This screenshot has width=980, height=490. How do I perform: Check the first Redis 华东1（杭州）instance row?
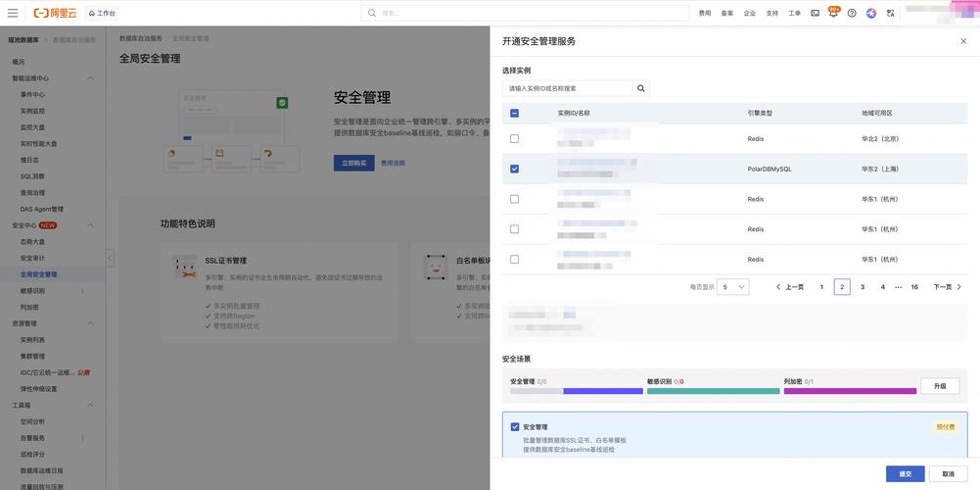[x=514, y=199]
